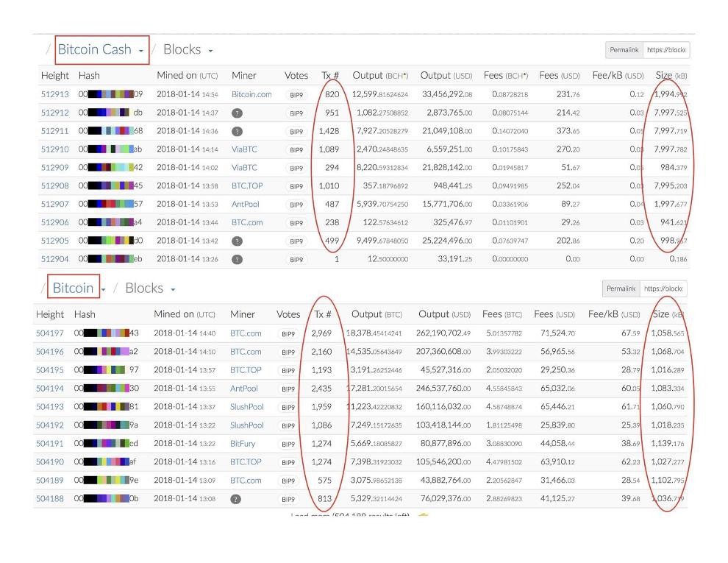Select permalink URL field in Bitcoin section
728x563 pixels.
[663, 289]
